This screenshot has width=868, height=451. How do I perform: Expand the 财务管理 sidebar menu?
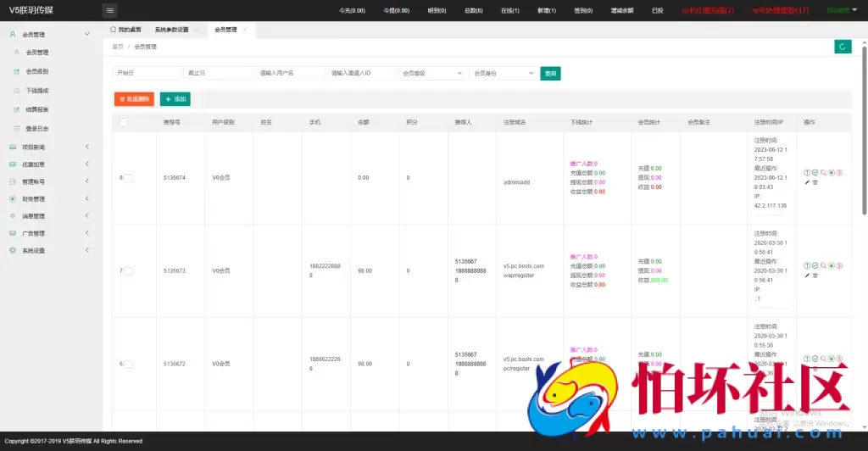point(49,199)
